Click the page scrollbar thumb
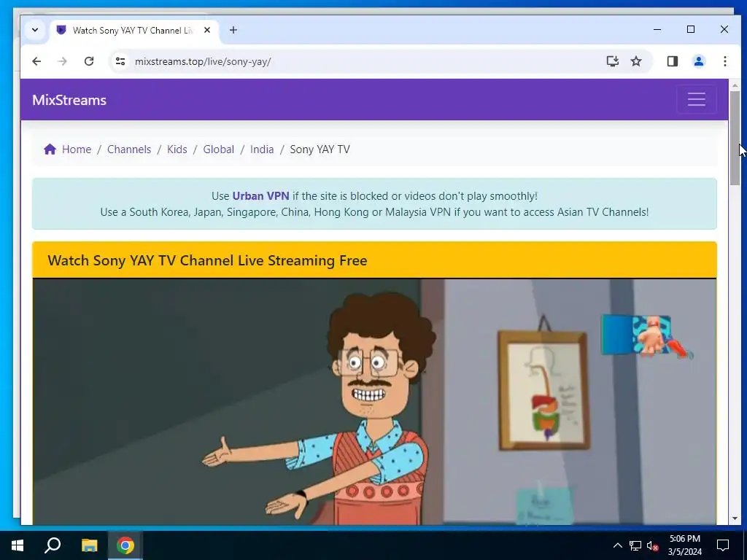 click(735, 138)
